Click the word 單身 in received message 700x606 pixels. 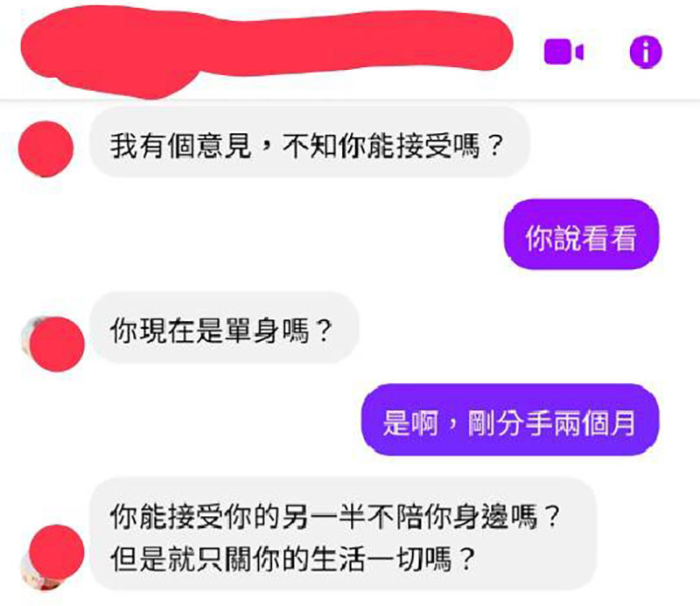click(x=253, y=331)
